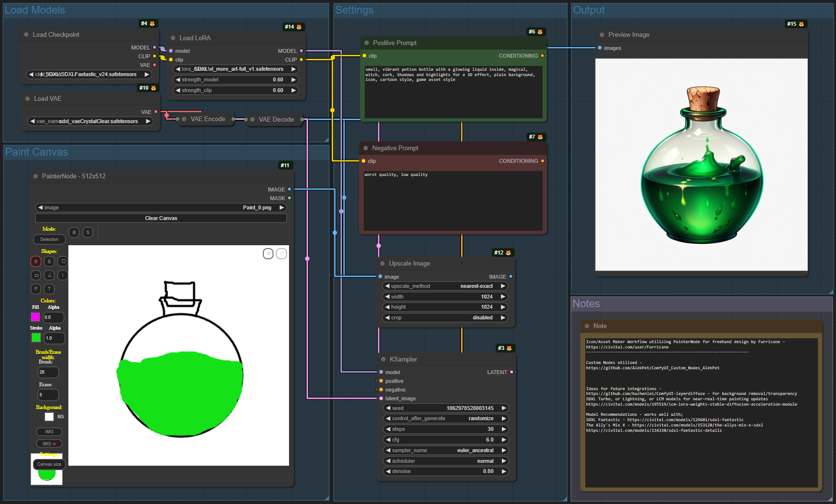The height and width of the screenshot is (504, 836).
Task: Click the undo icon on the canvas
Action: 268,253
